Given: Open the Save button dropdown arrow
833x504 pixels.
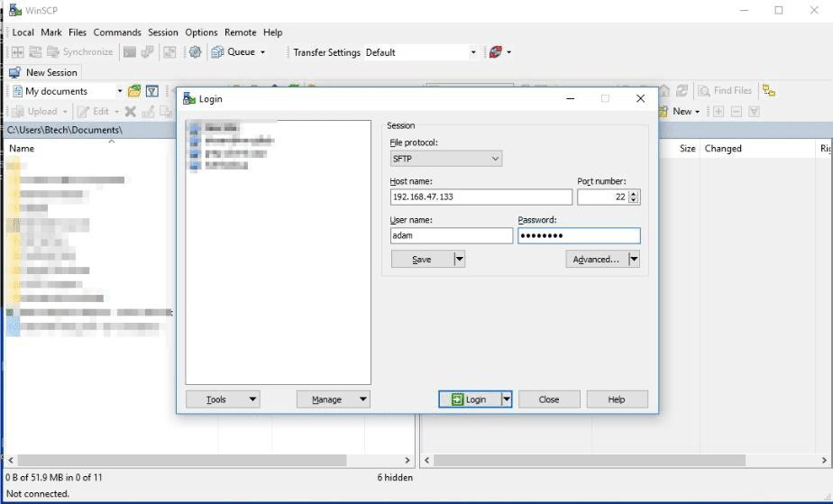Looking at the screenshot, I should 460,259.
